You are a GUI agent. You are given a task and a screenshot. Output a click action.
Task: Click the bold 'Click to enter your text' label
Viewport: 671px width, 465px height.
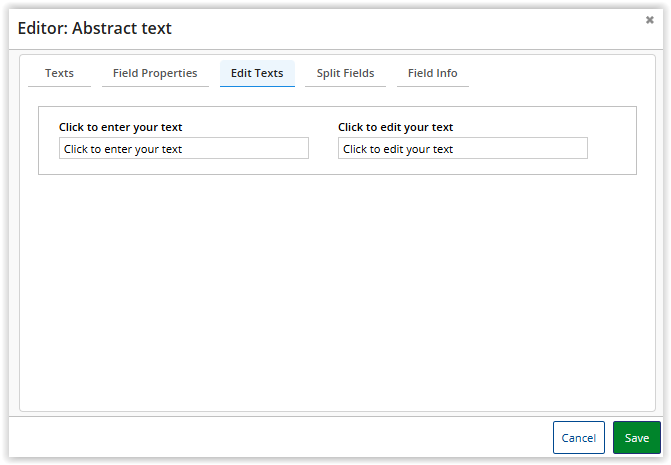pyautogui.click(x=121, y=127)
